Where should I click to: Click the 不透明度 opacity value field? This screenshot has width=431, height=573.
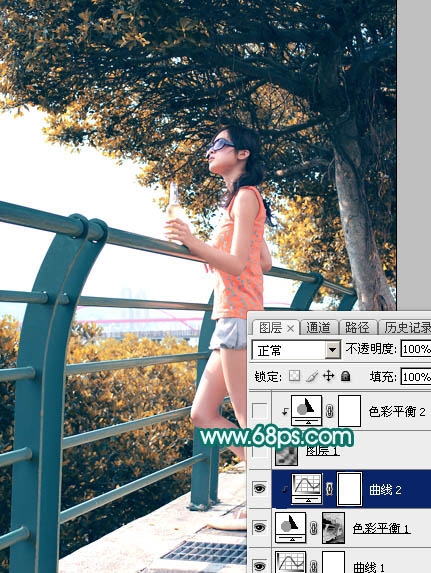click(x=416, y=349)
